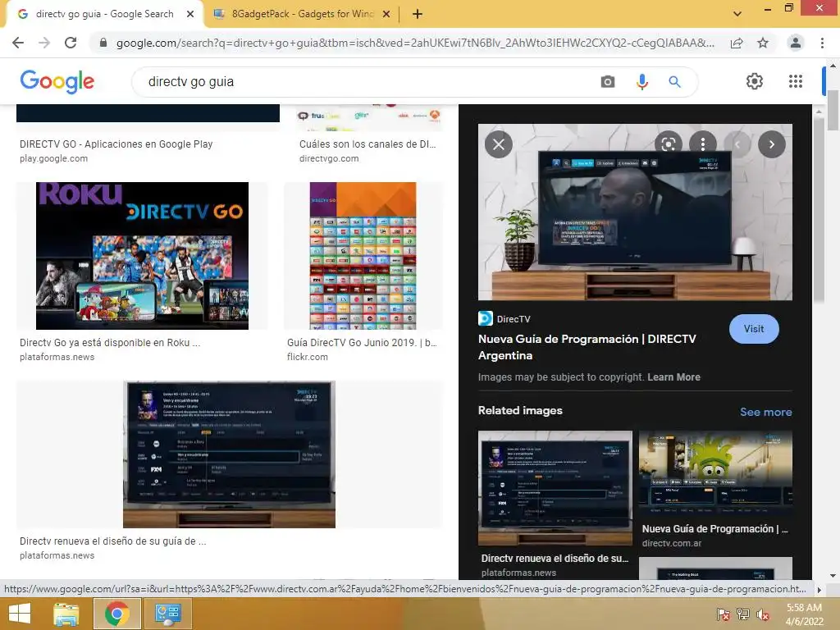The width and height of the screenshot is (840, 630).
Task: Click the large TV preview image
Action: [635, 212]
